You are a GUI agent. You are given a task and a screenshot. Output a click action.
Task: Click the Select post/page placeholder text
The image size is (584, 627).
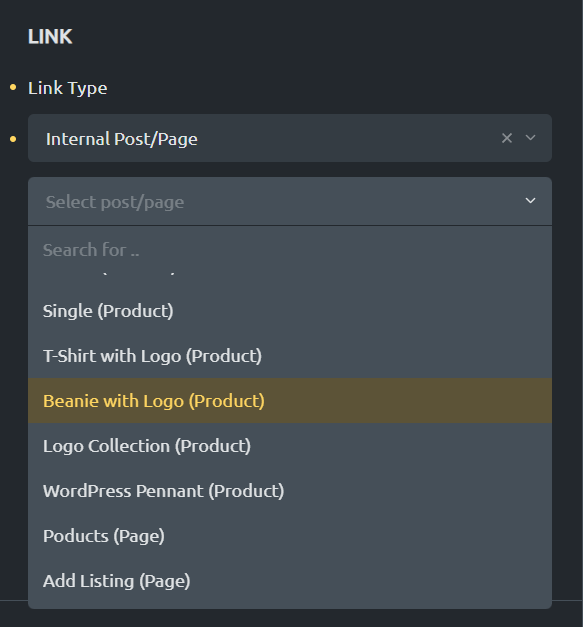[x=115, y=202]
